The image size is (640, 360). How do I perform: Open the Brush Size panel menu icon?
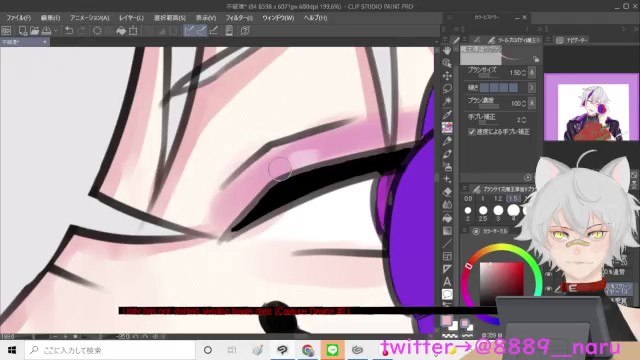pyautogui.click(x=464, y=188)
